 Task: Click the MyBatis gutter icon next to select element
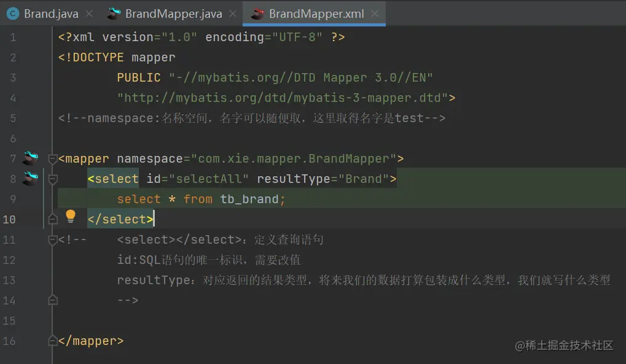pyautogui.click(x=29, y=179)
